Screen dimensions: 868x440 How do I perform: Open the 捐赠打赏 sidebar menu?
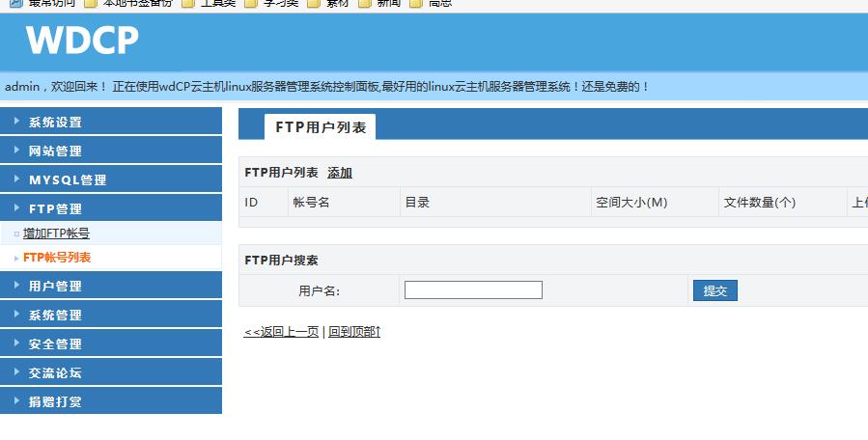111,400
